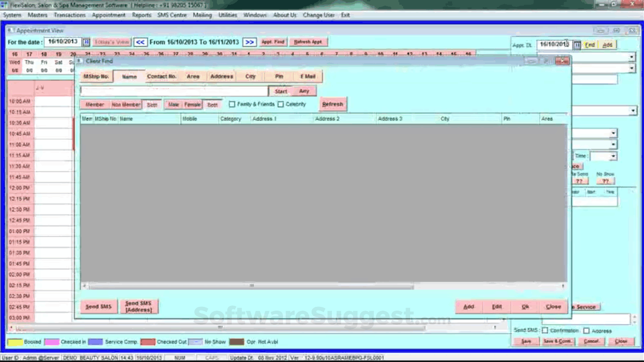Viewport: 644px width, 362px height.
Task: Open the Appointment menu
Action: (x=109, y=15)
